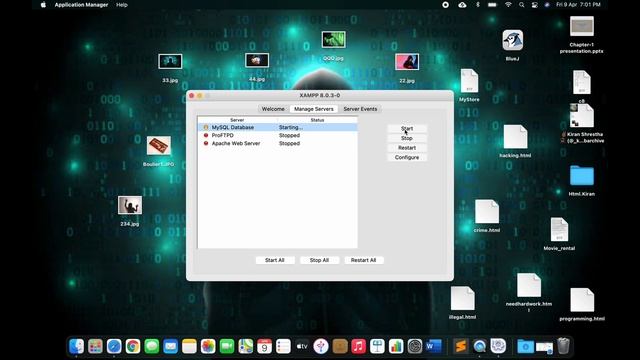Open the Apple menu
The width and height of the screenshot is (640, 360).
pos(43,5)
